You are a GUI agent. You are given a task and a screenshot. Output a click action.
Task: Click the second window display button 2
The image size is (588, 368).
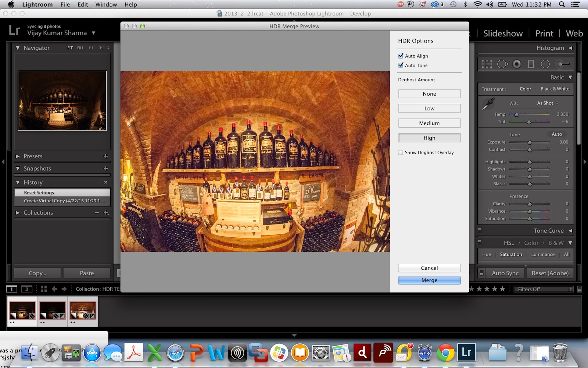coord(26,289)
